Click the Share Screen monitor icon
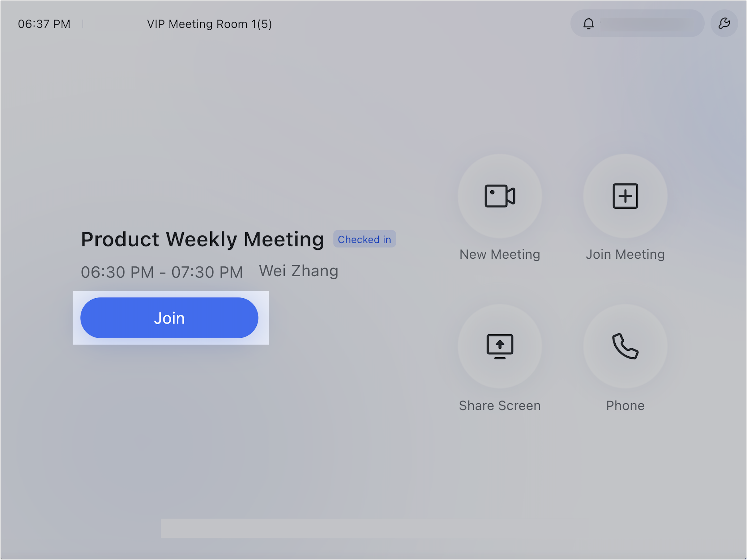Image resolution: width=747 pixels, height=560 pixels. (x=499, y=347)
